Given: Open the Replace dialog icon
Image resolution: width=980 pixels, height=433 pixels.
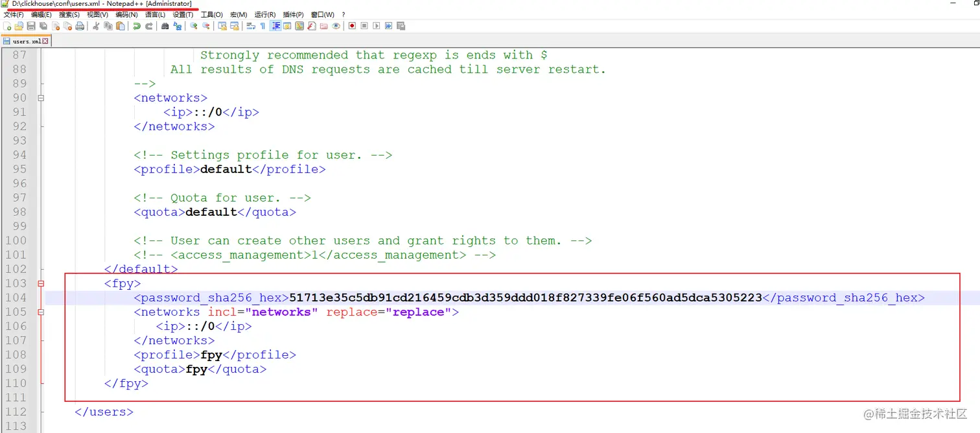Looking at the screenshot, I should 178,26.
